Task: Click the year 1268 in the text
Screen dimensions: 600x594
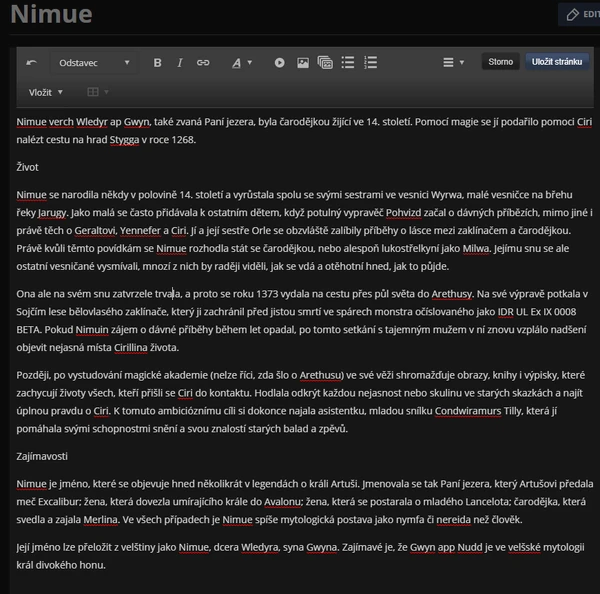Action: pos(183,140)
